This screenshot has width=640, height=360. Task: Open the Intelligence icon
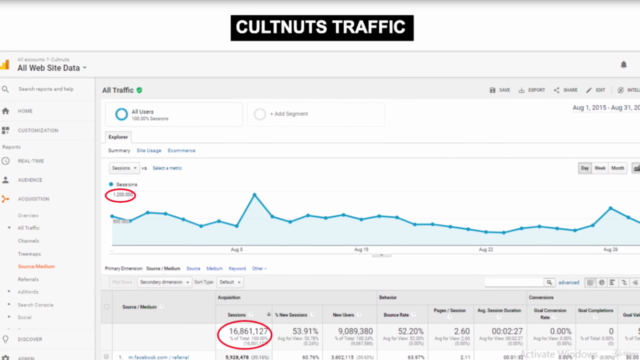point(620,90)
